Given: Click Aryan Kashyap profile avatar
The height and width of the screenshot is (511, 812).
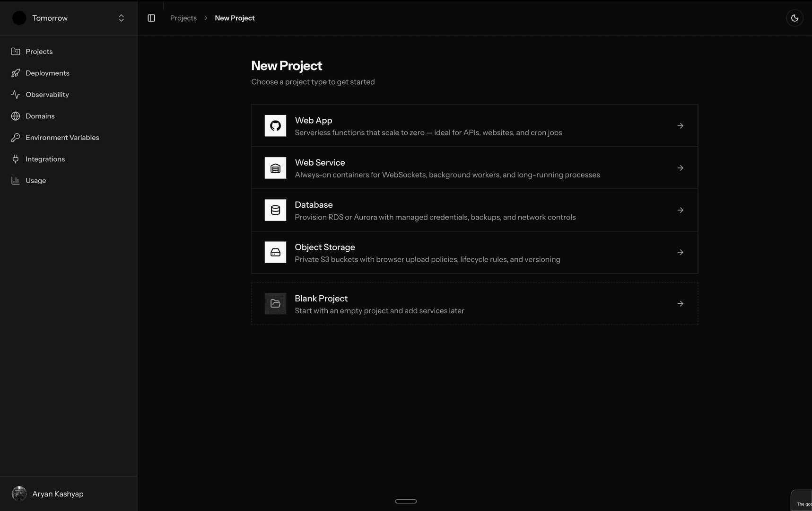Looking at the screenshot, I should click(x=19, y=494).
